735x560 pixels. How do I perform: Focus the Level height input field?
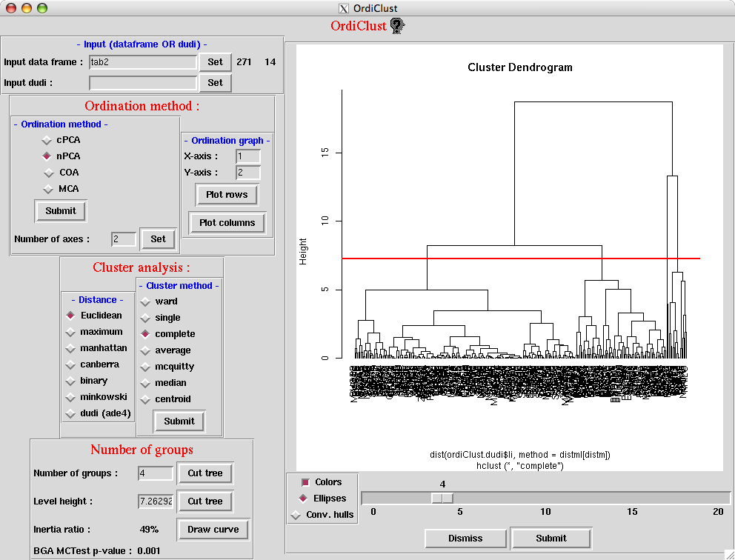coord(156,501)
